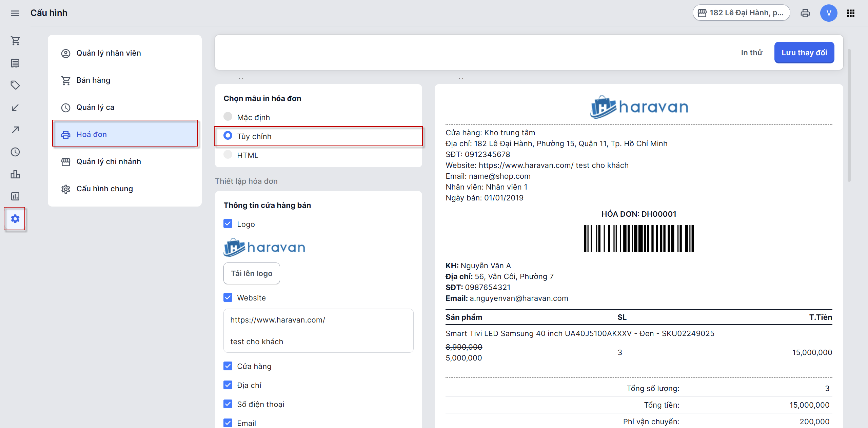The image size is (868, 428).
Task: Click the Tải lên logo button
Action: click(x=252, y=273)
